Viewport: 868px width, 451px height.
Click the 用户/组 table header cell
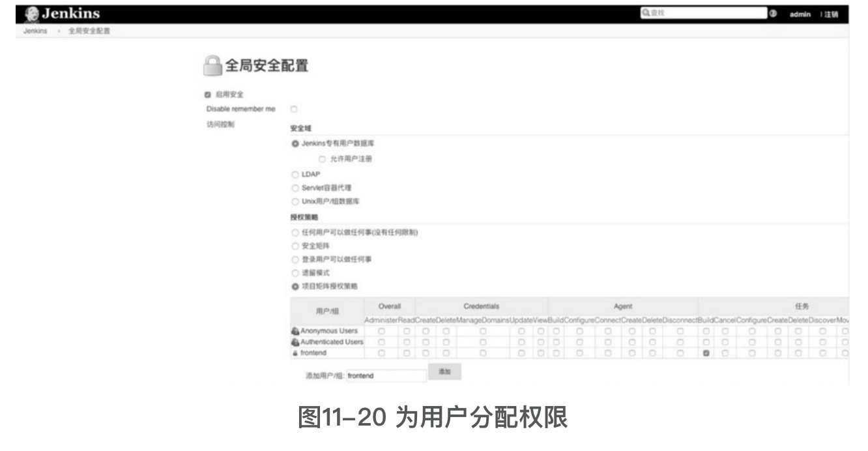327,312
